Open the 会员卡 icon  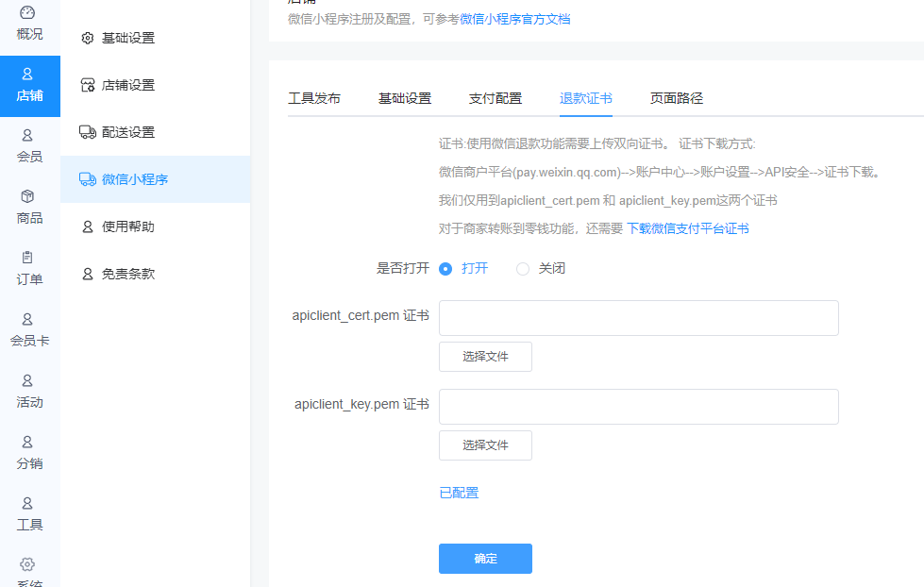click(27, 319)
